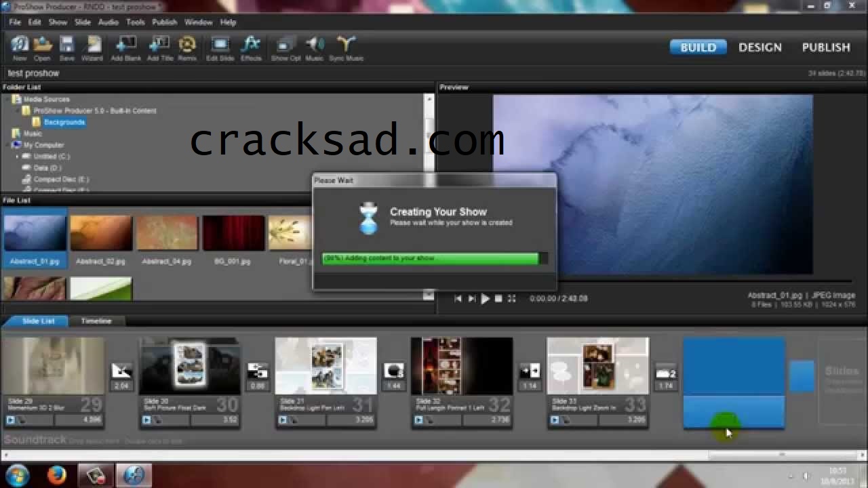The width and height of the screenshot is (868, 488).
Task: Play the show preview
Action: point(485,298)
